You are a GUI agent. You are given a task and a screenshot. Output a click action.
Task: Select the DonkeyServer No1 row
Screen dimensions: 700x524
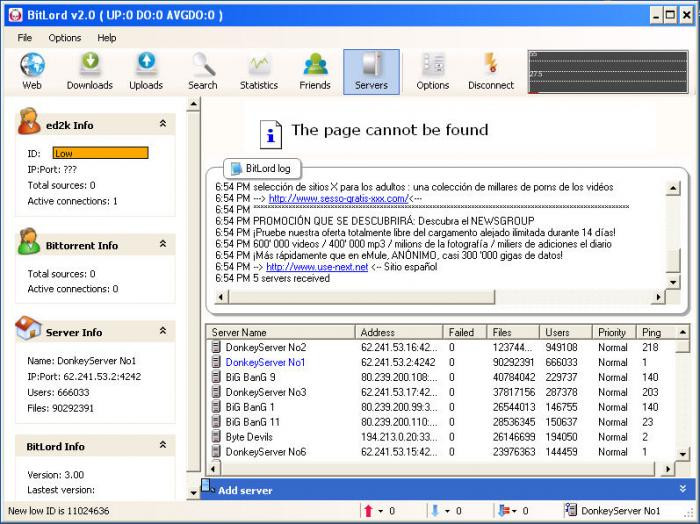tap(441, 362)
